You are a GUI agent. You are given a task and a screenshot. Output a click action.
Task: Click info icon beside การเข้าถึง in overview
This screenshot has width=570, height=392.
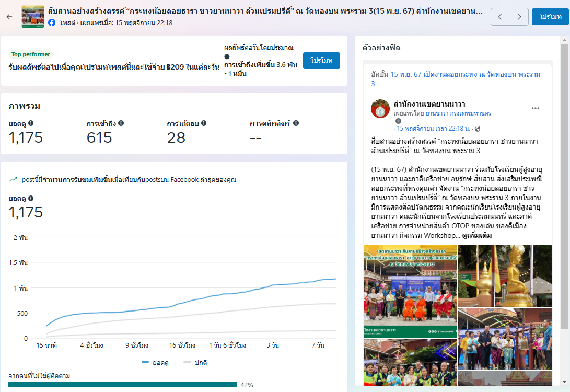(121, 123)
